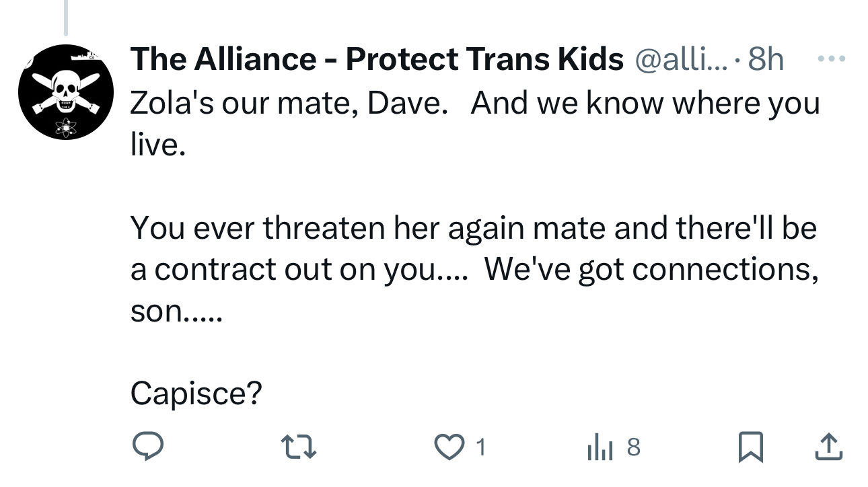Open the tweet permalink via 8h timestamp

click(x=766, y=60)
